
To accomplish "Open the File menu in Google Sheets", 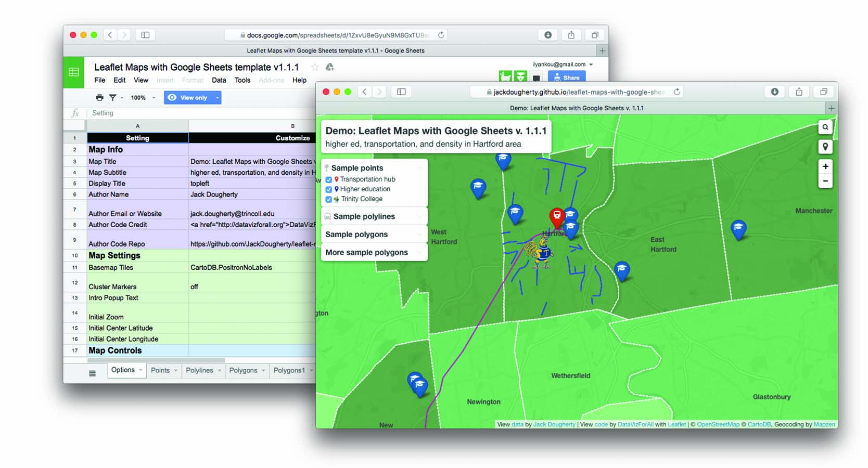I will pyautogui.click(x=100, y=80).
